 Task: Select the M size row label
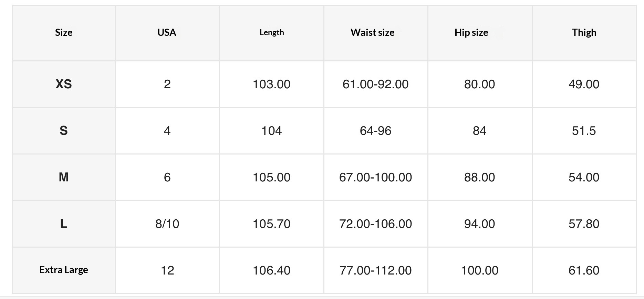coord(64,177)
